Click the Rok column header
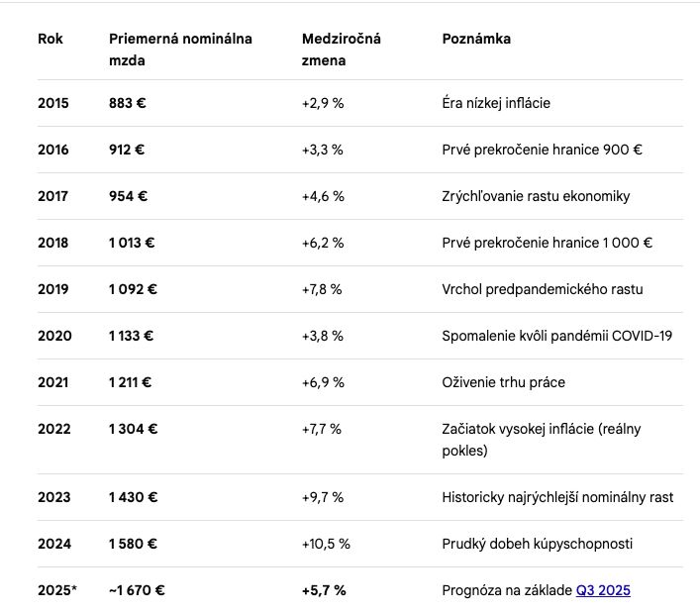This screenshot has height=613, width=700. (x=50, y=39)
